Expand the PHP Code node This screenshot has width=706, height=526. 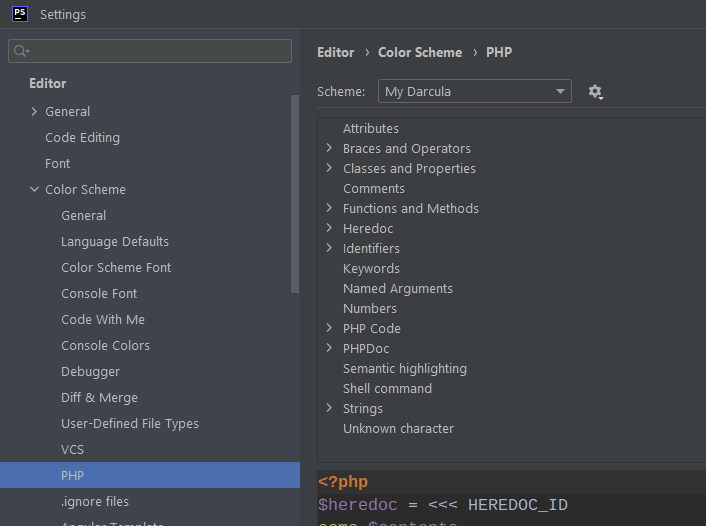point(329,328)
